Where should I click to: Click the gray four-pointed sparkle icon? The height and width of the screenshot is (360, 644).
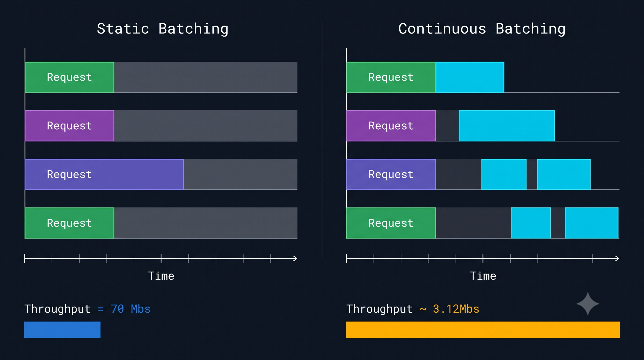coord(588,304)
